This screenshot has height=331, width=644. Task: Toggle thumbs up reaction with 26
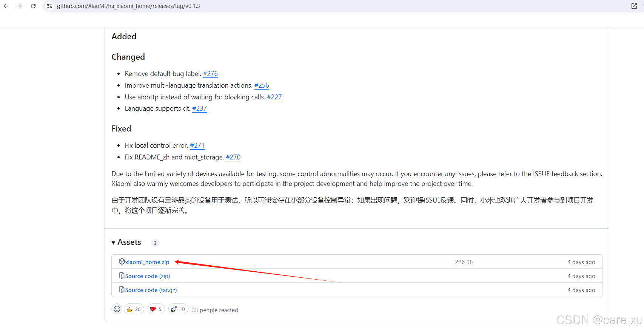point(134,309)
